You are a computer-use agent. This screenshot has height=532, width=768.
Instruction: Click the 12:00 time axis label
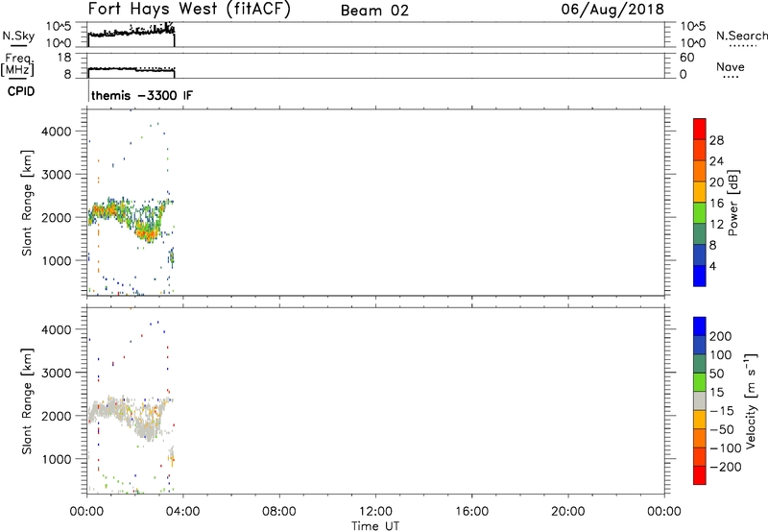pyautogui.click(x=375, y=512)
